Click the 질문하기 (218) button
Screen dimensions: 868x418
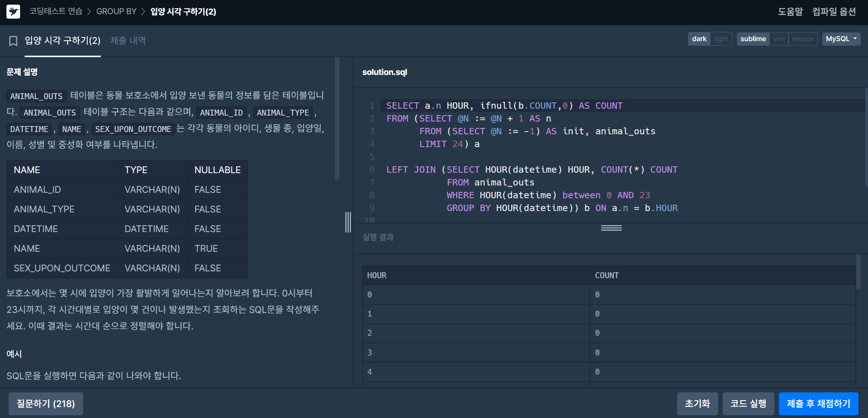coord(46,404)
